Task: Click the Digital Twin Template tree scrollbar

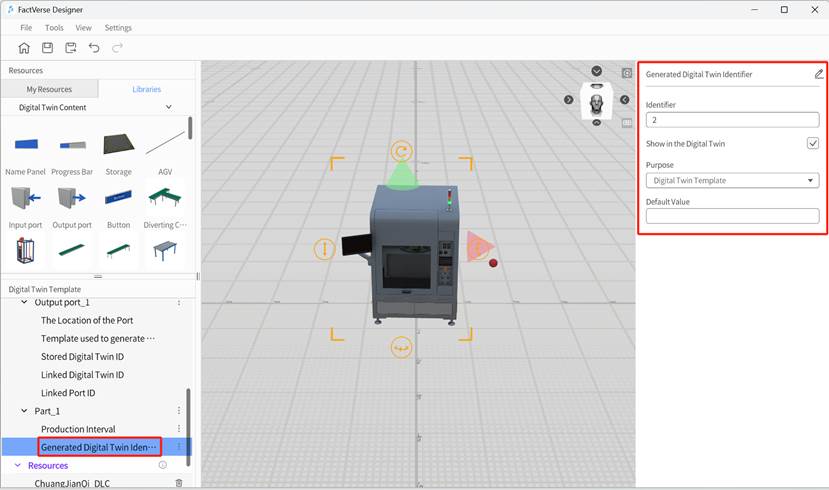Action: pos(188,427)
